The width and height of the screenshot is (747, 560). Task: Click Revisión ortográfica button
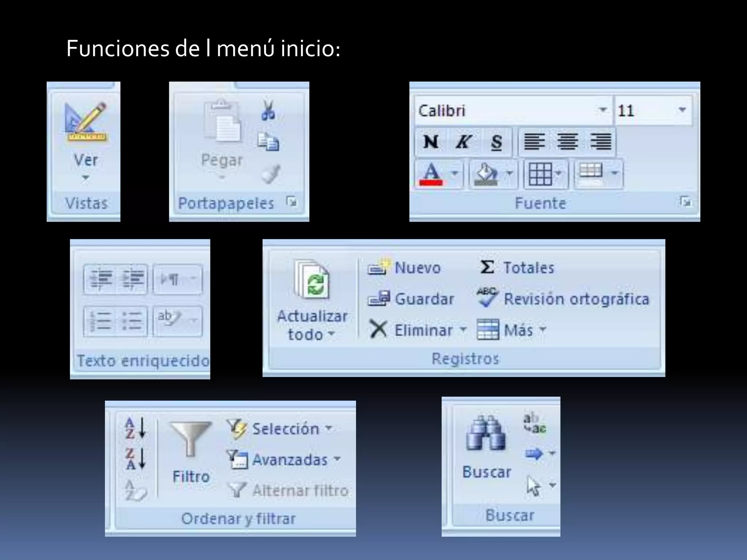[563, 298]
